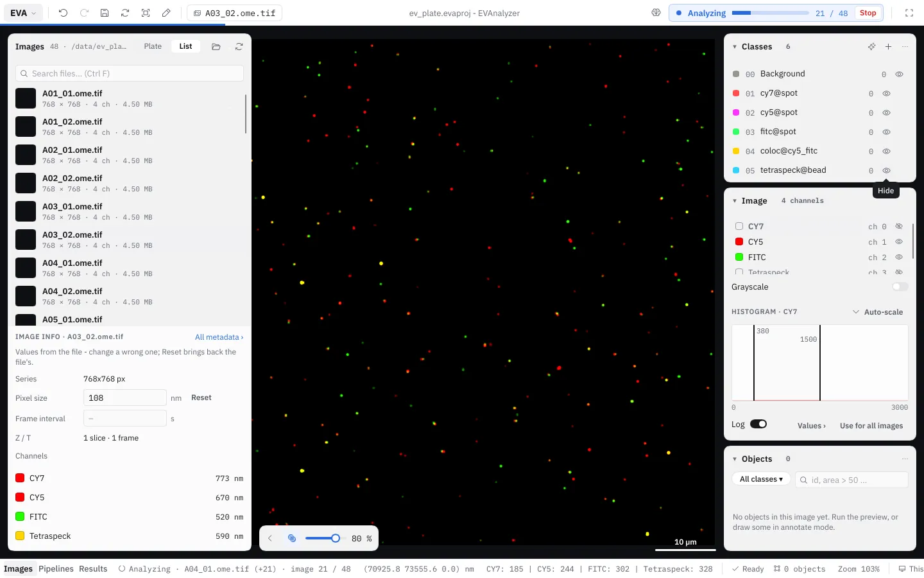Click the FITC green color swatch in Channels
This screenshot has height=578, width=924.
pyautogui.click(x=20, y=516)
